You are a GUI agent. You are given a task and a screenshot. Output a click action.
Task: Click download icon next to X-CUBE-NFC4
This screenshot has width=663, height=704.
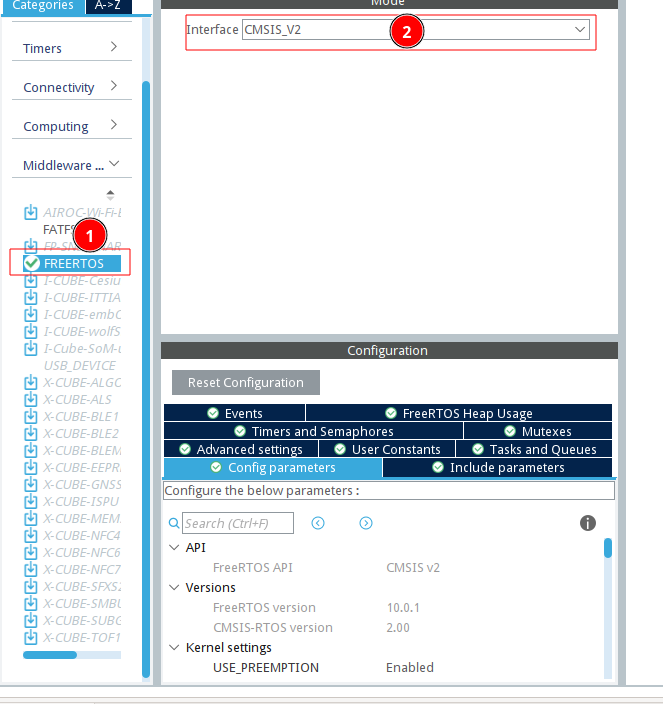(31, 536)
